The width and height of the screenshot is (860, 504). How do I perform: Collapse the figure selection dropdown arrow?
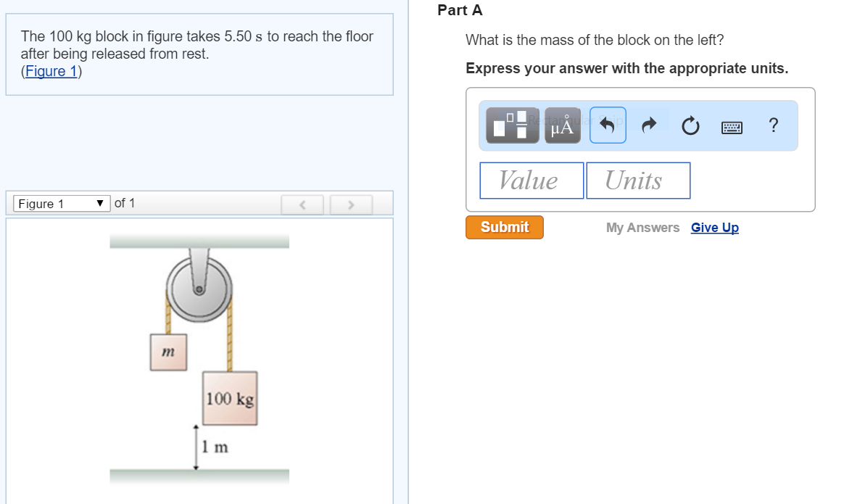click(x=100, y=203)
